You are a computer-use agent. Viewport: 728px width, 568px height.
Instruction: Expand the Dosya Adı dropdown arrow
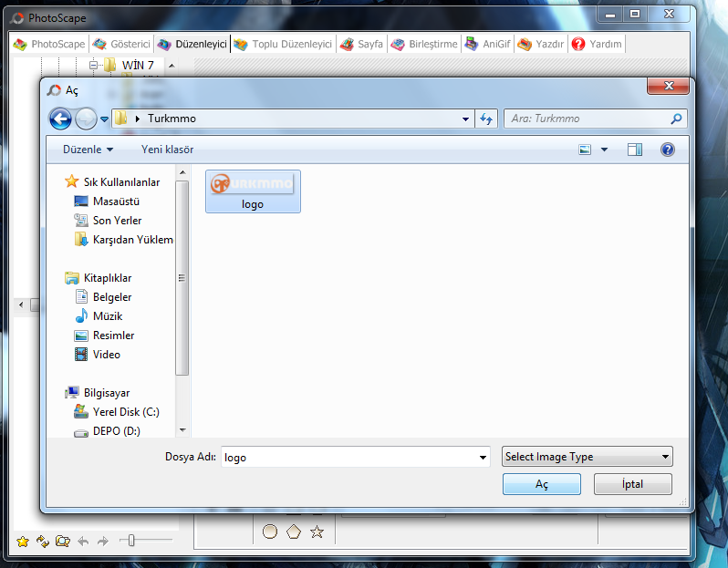[x=483, y=457]
